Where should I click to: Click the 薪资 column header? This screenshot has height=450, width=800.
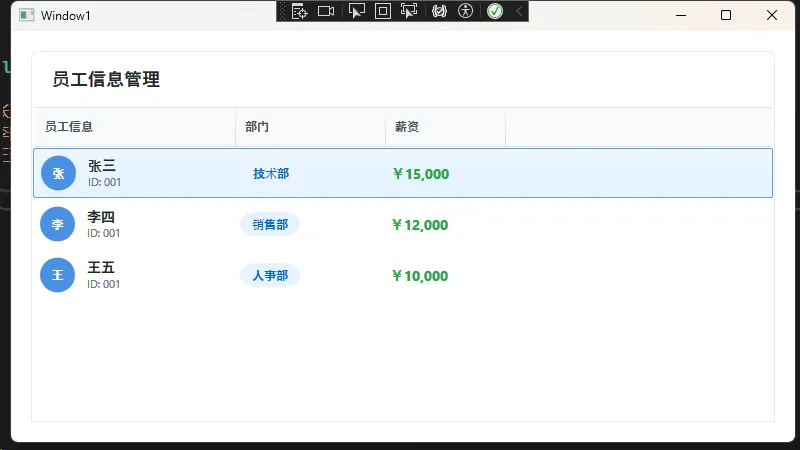[407, 127]
